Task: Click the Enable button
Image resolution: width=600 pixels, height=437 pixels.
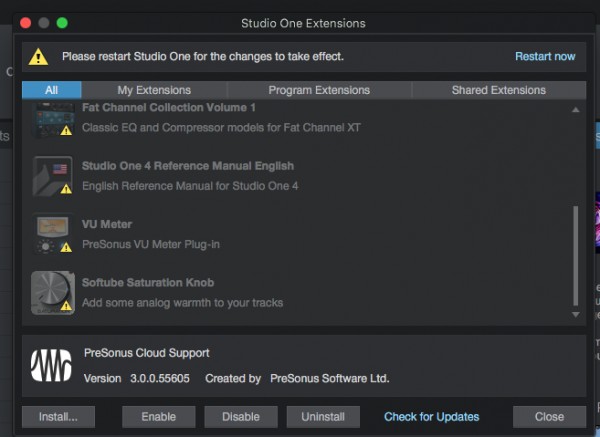Action: tap(158, 417)
